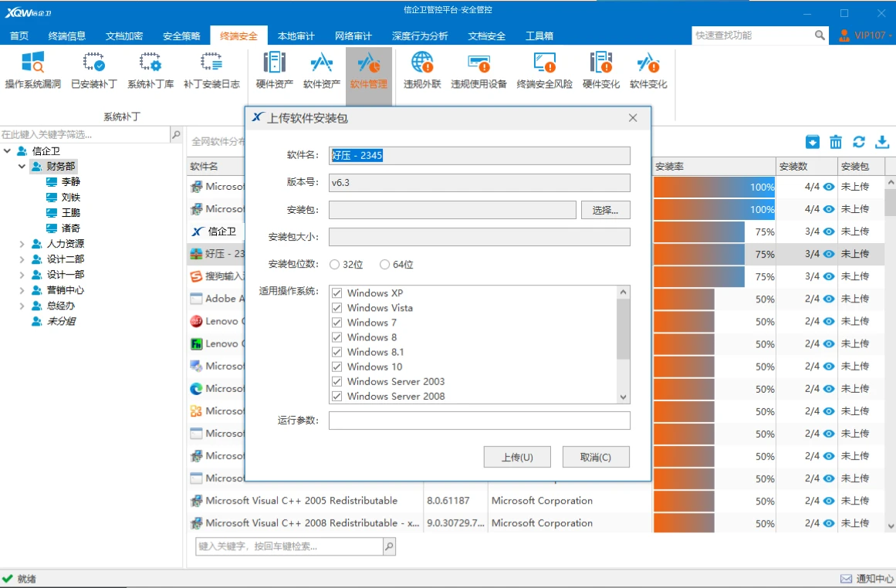This screenshot has width=896, height=588.
Task: Click the bottom keyword search icon
Action: 389,546
